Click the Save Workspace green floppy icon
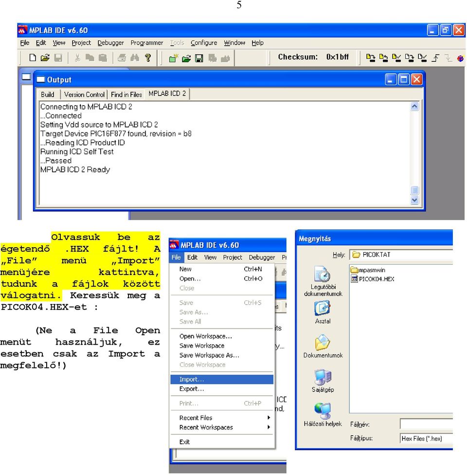Viewport: 467px width, 476px height. (199, 58)
